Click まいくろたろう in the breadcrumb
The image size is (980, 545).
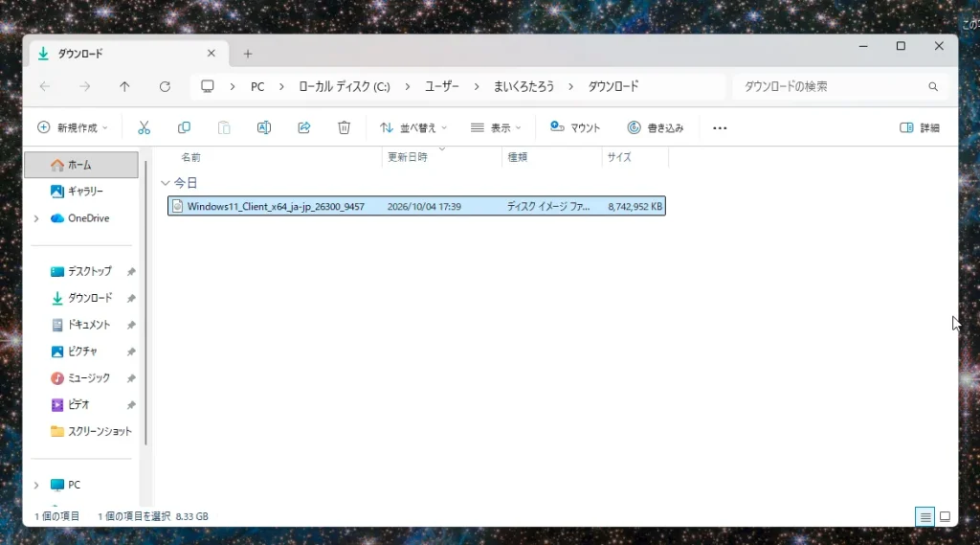pyautogui.click(x=523, y=86)
